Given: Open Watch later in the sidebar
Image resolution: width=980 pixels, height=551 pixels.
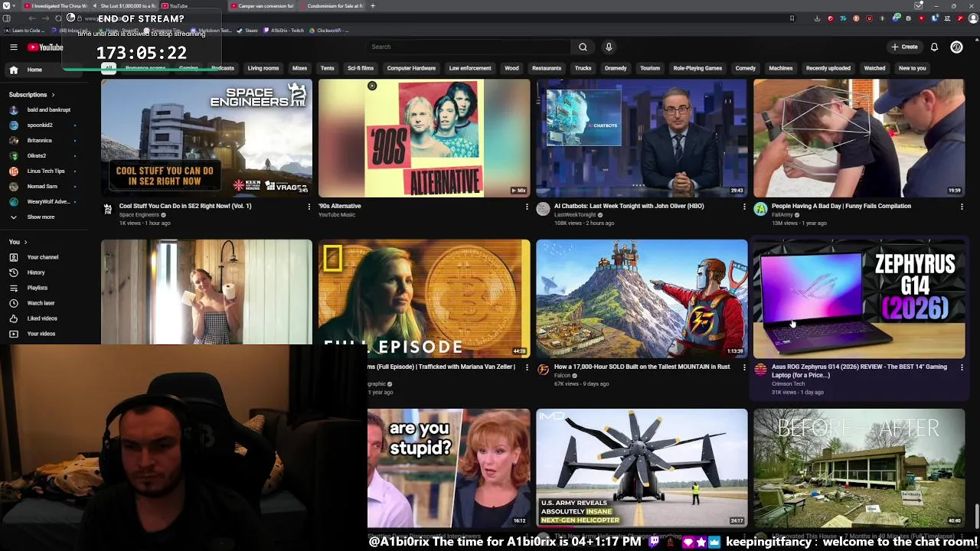Looking at the screenshot, I should (x=41, y=303).
